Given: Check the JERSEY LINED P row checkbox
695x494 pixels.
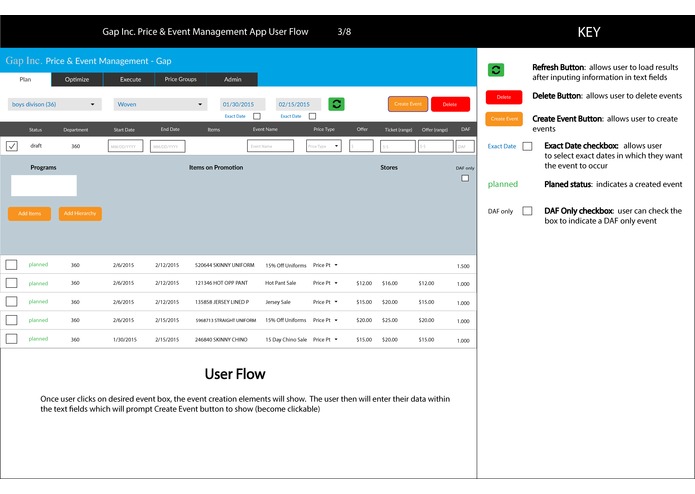Looking at the screenshot, I should [12, 302].
